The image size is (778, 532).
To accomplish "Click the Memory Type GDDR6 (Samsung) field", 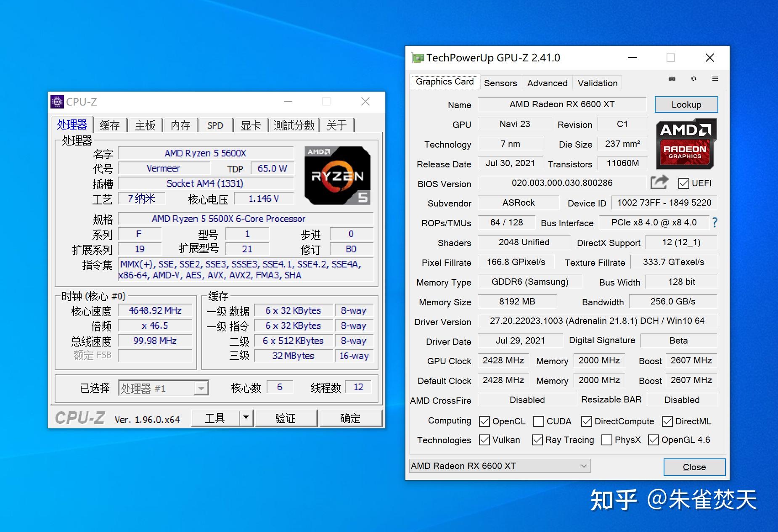I will 530,282.
